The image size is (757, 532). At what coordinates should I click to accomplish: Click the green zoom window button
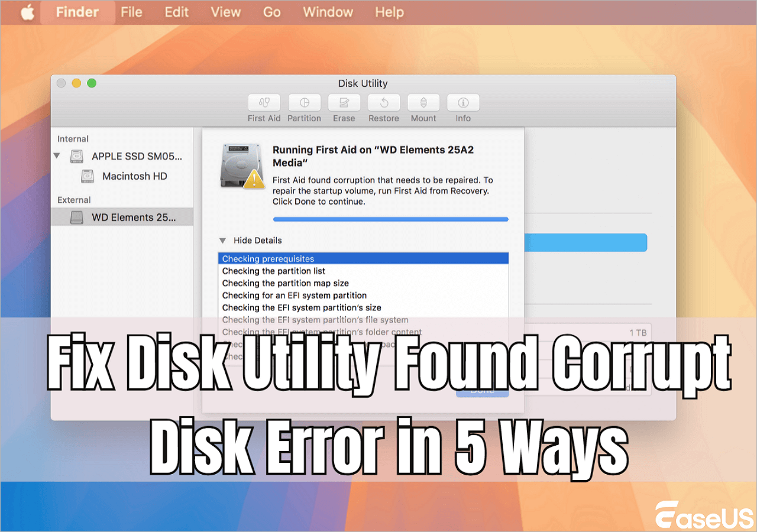coord(92,83)
